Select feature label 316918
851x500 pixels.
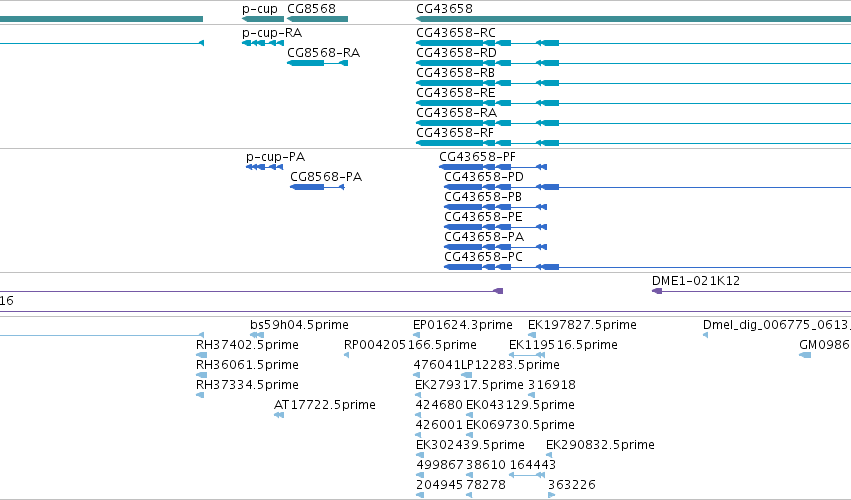coord(552,385)
